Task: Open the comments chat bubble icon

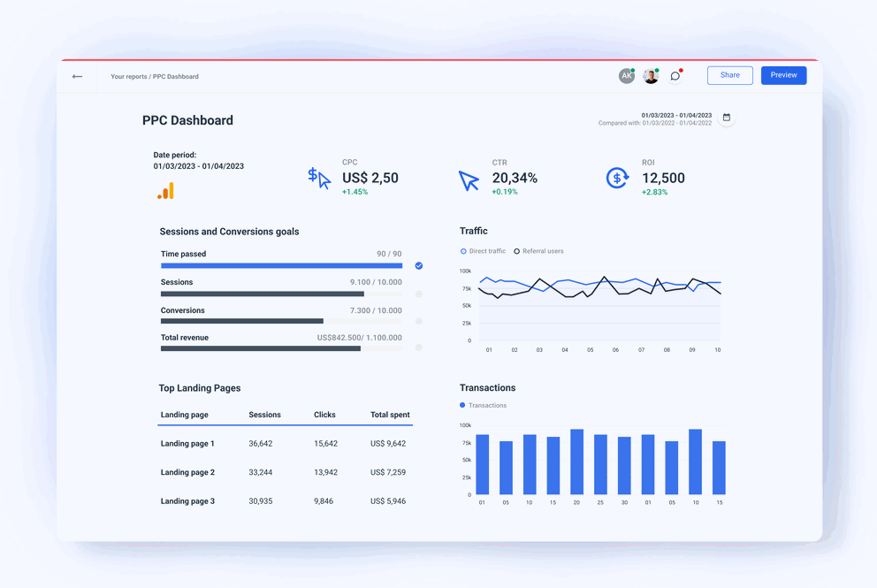Action: pos(675,76)
